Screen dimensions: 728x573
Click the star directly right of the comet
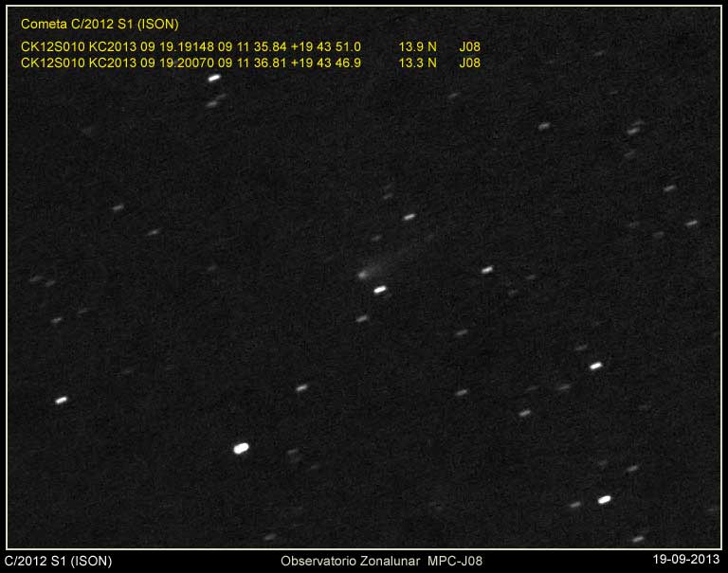[486, 270]
